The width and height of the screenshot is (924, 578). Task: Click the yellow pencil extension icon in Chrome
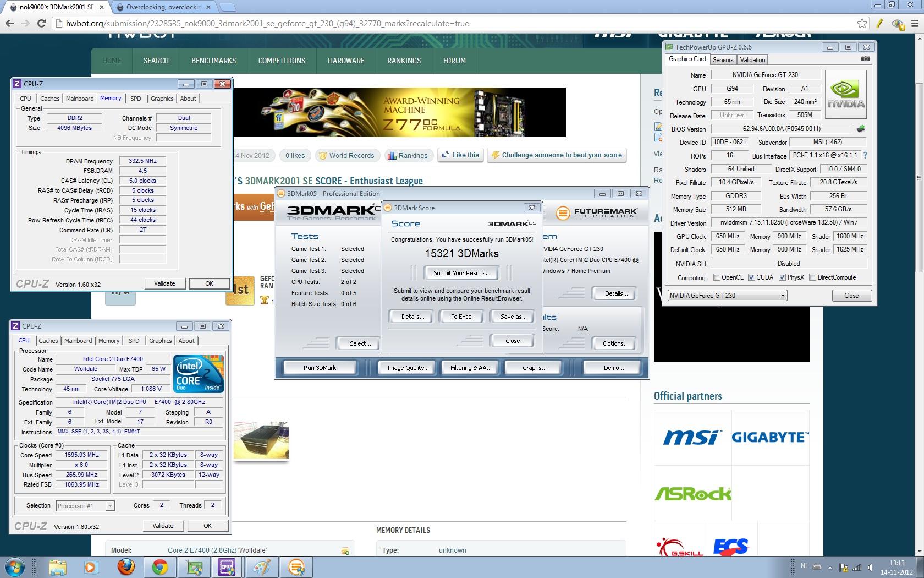[x=880, y=24]
